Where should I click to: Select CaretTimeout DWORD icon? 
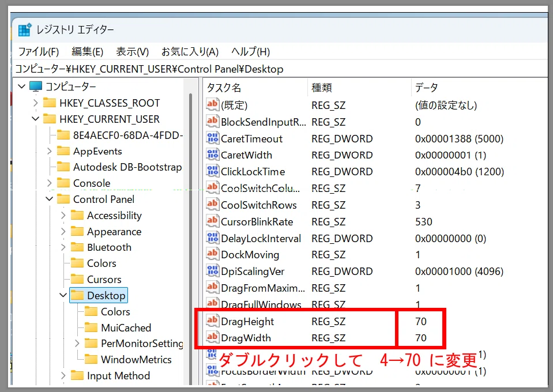pyautogui.click(x=212, y=138)
